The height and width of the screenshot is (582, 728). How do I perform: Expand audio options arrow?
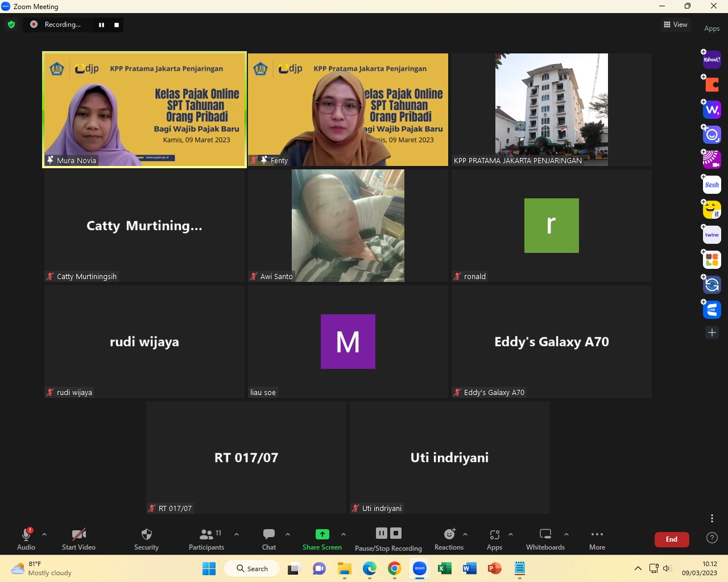click(44, 534)
